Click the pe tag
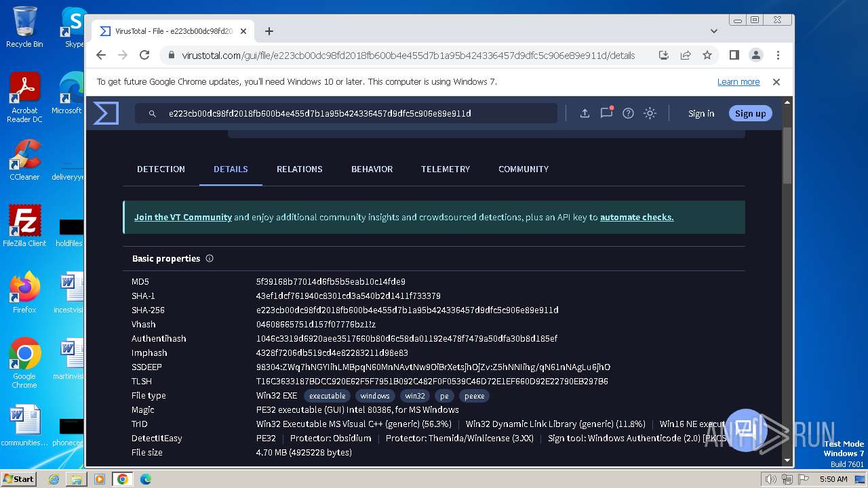The height and width of the screenshot is (488, 868). coord(445,396)
